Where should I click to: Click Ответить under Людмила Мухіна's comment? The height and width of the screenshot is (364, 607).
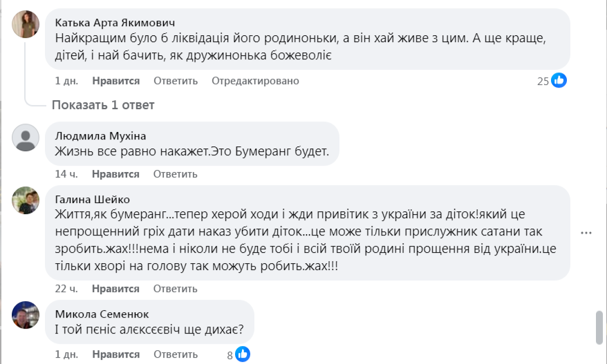[176, 174]
